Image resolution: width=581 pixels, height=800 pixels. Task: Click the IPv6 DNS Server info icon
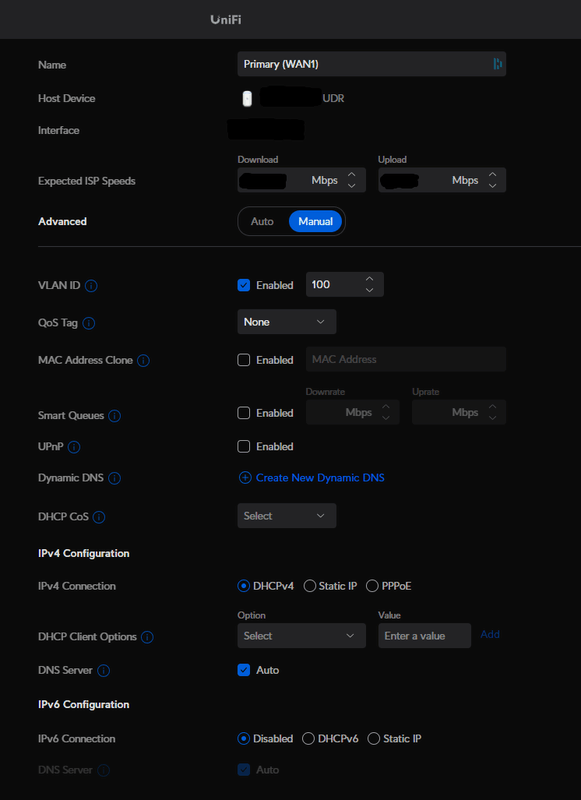coord(104,770)
